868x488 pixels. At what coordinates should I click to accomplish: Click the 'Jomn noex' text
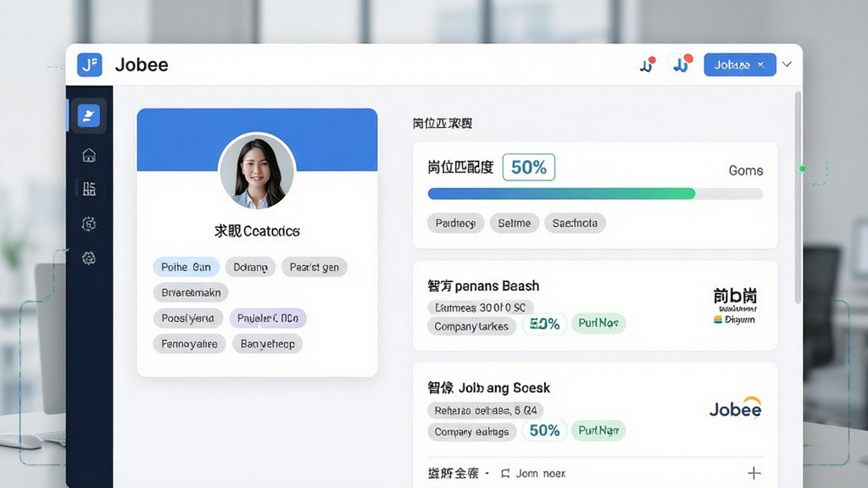coord(541,474)
